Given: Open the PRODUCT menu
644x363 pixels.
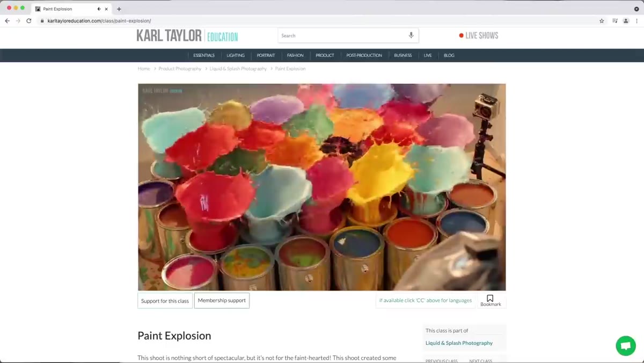Looking at the screenshot, I should (325, 55).
